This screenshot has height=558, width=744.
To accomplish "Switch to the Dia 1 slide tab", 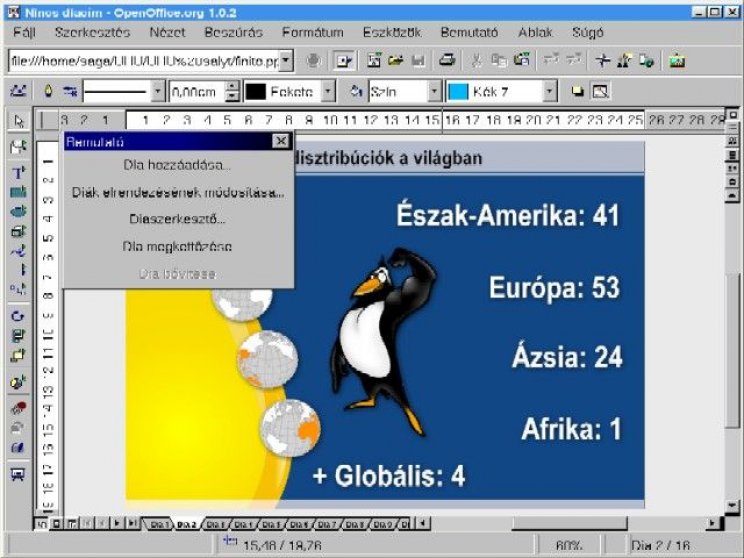I will click(160, 524).
